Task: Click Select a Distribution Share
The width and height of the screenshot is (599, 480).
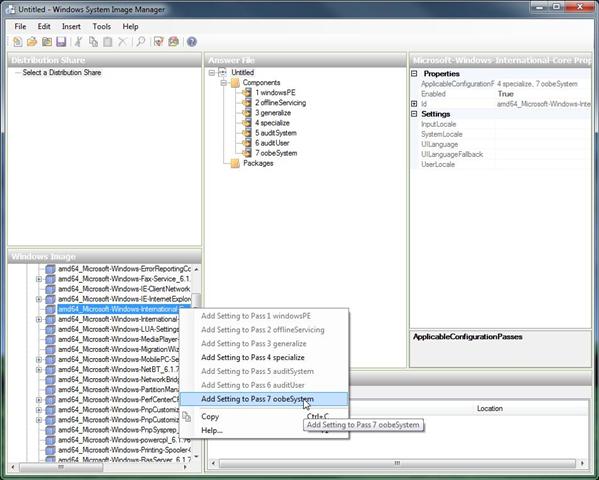Action: pyautogui.click(x=62, y=72)
